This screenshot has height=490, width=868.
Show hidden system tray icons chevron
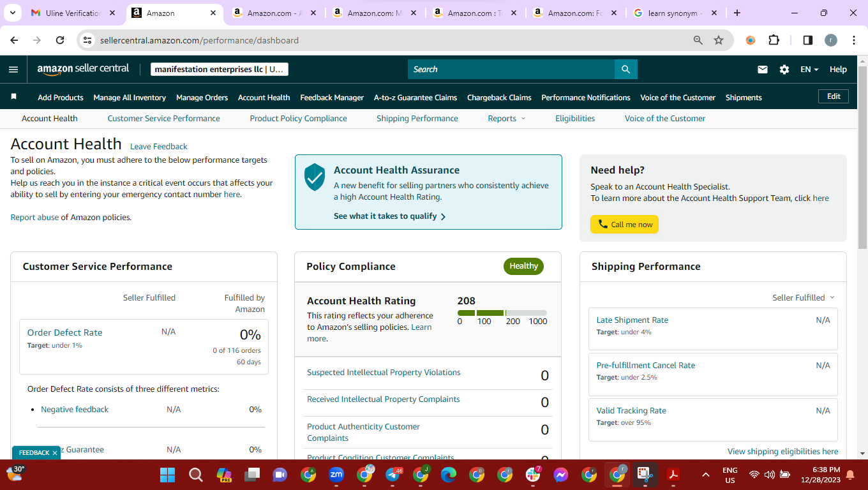pos(705,475)
